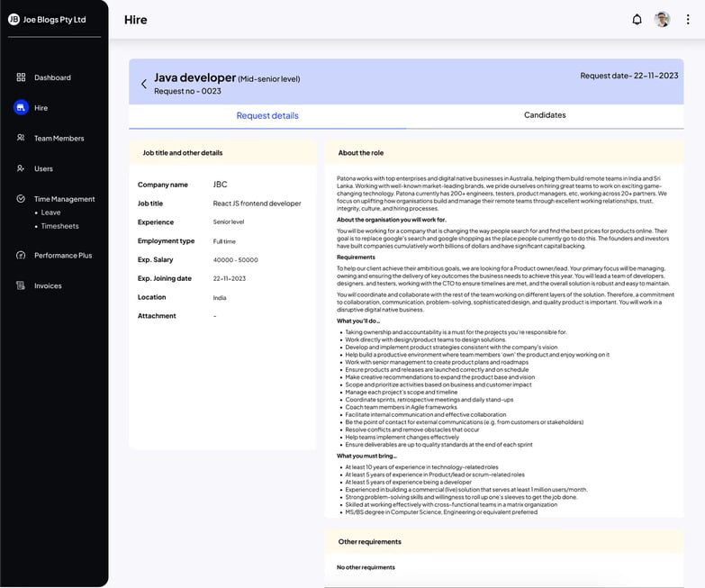Image resolution: width=705 pixels, height=588 pixels.
Task: Click the notification bell icon
Action: 637,20
